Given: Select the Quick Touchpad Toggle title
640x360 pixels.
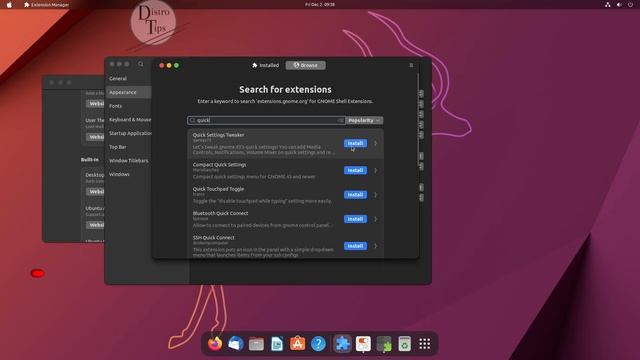Looking at the screenshot, I should (x=218, y=189).
